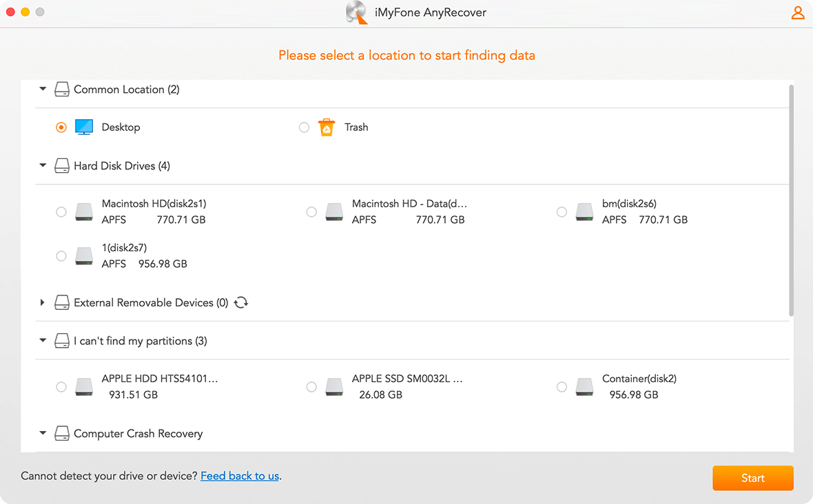Viewport: 813px width, 504px height.
Task: Select the APPLE SSD SM0032L radio button
Action: coord(311,387)
